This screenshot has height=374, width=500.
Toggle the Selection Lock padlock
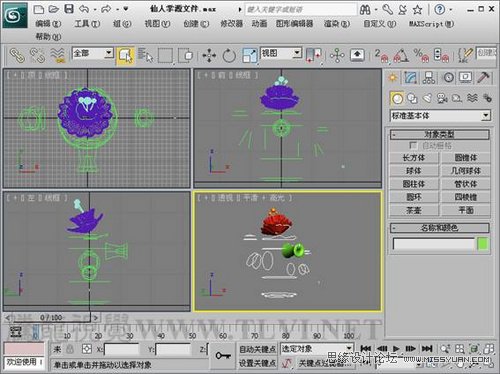(x=70, y=349)
